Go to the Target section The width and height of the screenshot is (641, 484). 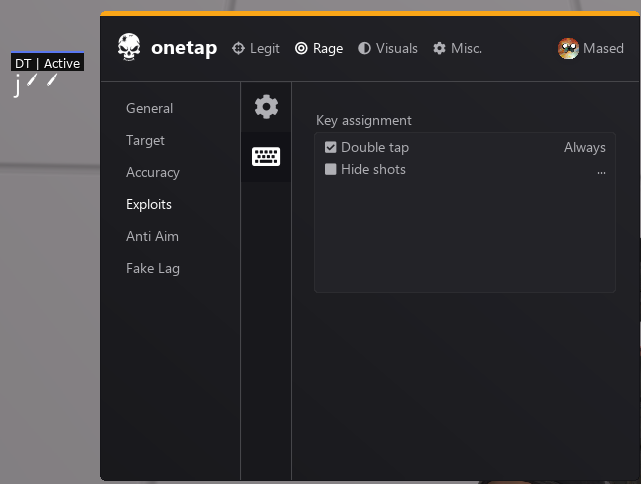pos(145,140)
